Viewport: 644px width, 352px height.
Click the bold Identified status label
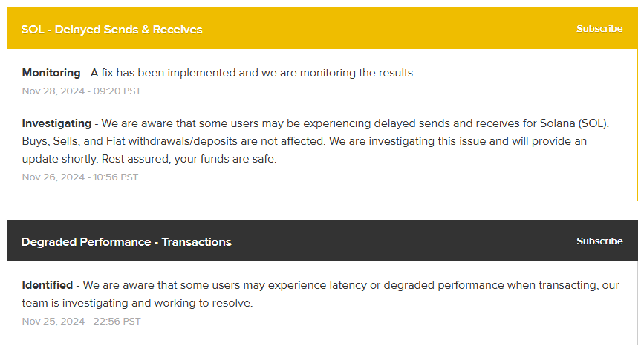[x=48, y=285]
